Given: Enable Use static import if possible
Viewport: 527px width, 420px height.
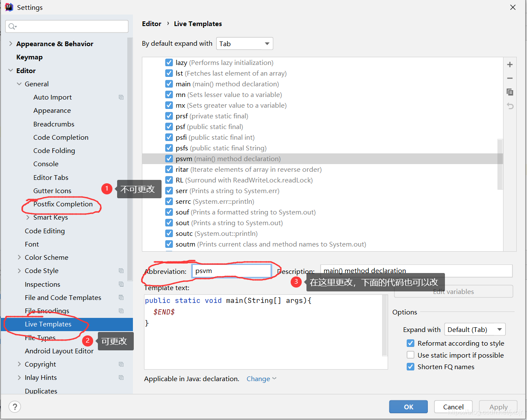Looking at the screenshot, I should [410, 355].
